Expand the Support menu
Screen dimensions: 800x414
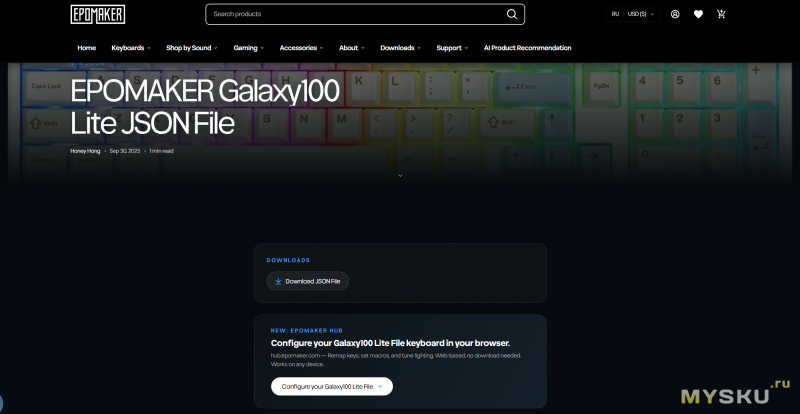click(452, 48)
